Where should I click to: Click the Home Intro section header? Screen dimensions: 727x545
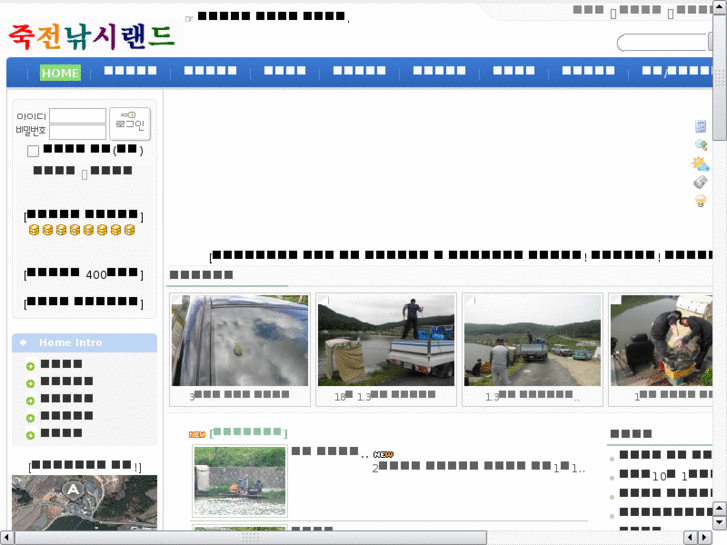click(x=84, y=342)
